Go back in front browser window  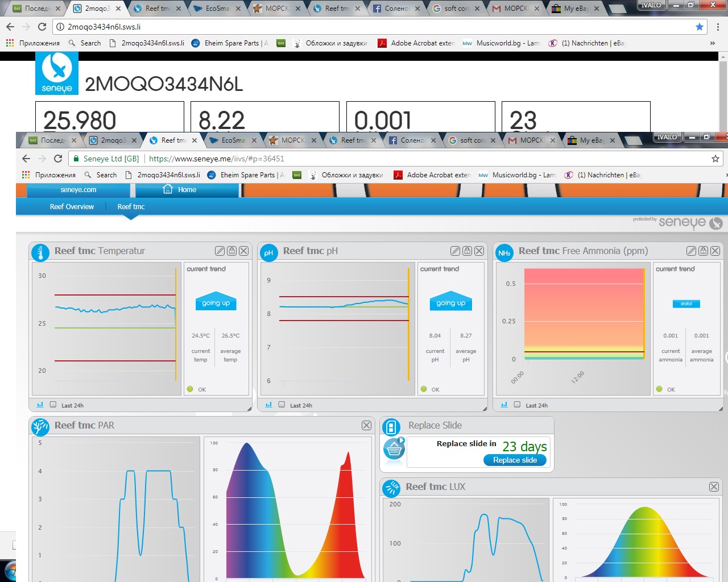(26, 159)
